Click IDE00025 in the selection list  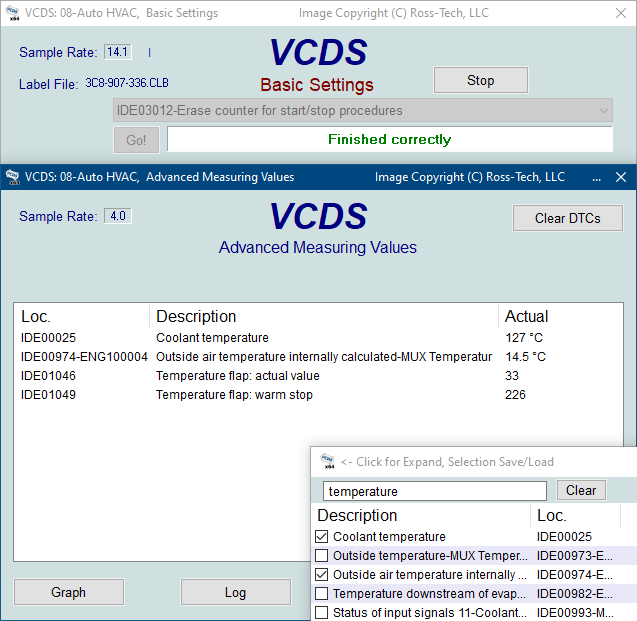click(564, 537)
